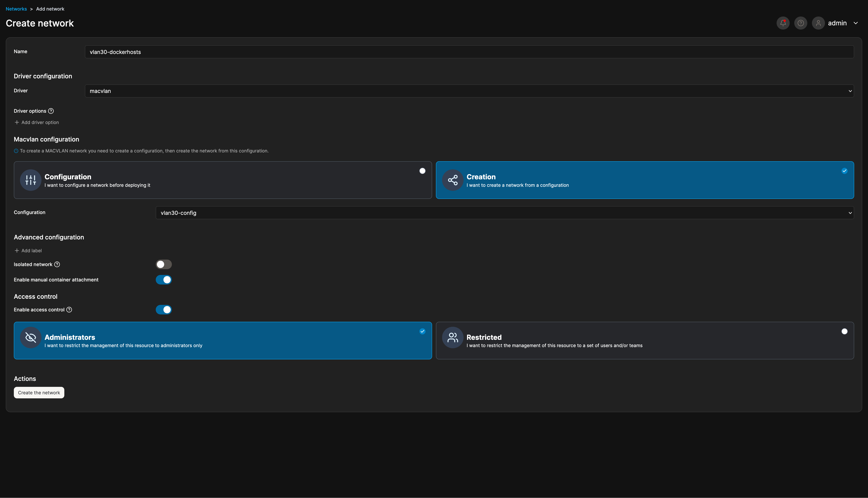Click the Creation share-nodes icon
Screen dimensions: 868x498
(453, 180)
